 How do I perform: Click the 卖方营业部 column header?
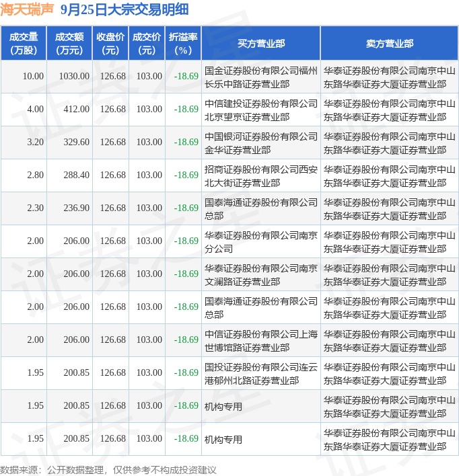point(390,44)
